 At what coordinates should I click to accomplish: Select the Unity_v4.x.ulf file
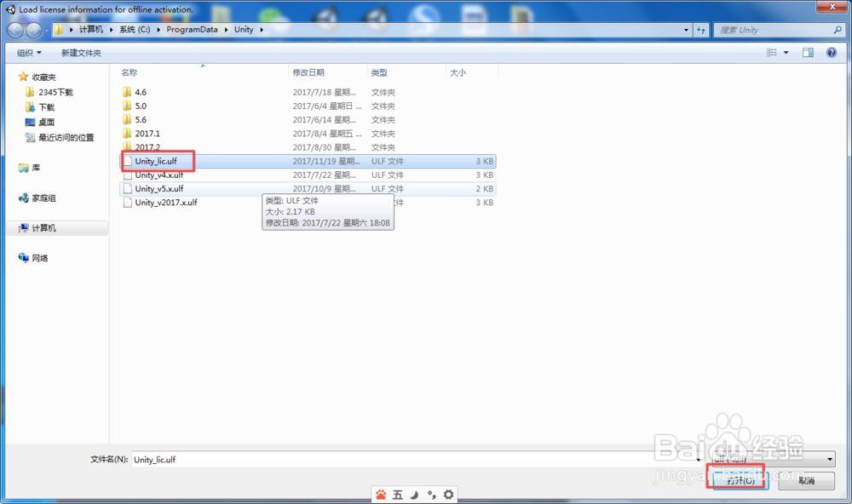(308, 175)
